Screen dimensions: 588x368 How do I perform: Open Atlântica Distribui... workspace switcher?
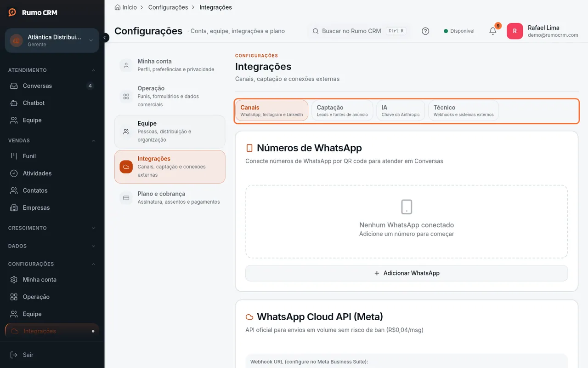click(x=52, y=40)
